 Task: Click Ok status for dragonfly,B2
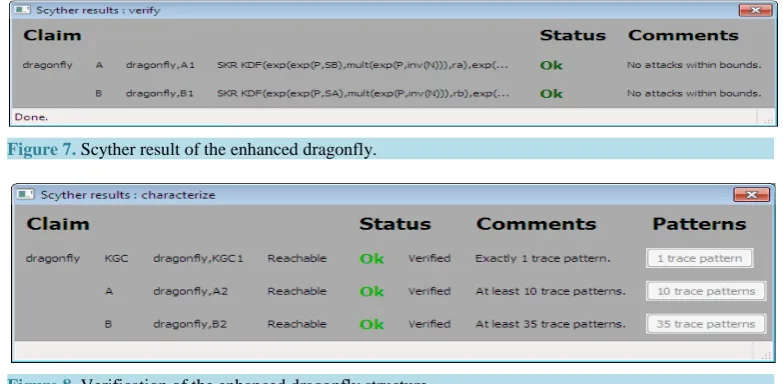pyautogui.click(x=372, y=325)
